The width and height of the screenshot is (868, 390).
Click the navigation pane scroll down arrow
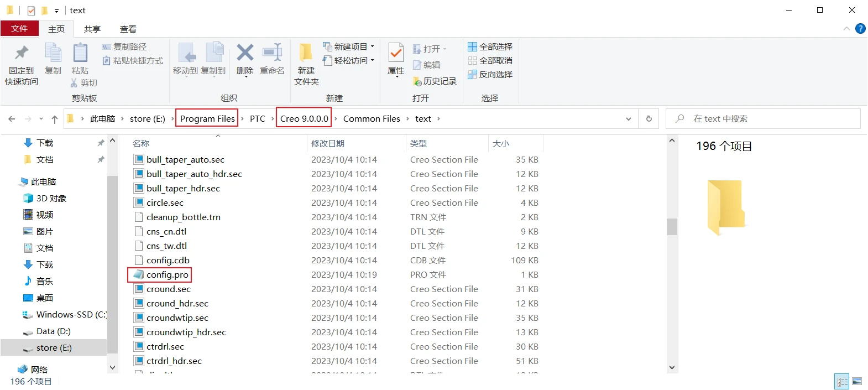point(113,367)
